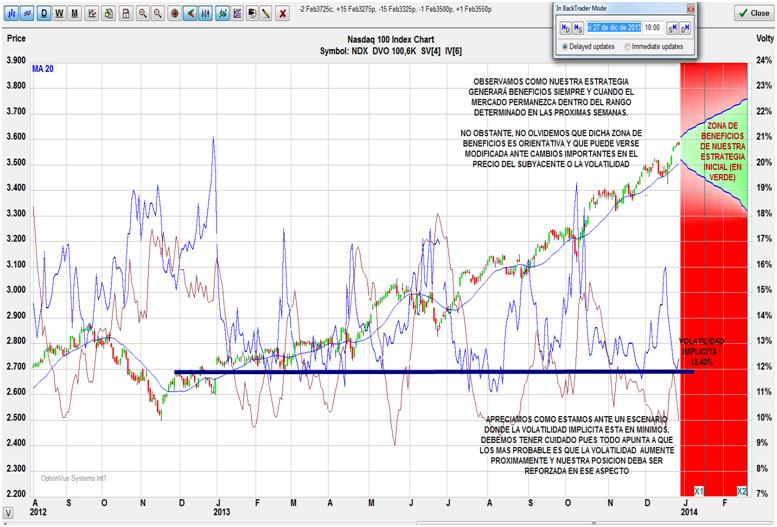Switch to weekly (W) chart interval
This screenshot has height=527, width=777.
(59, 13)
